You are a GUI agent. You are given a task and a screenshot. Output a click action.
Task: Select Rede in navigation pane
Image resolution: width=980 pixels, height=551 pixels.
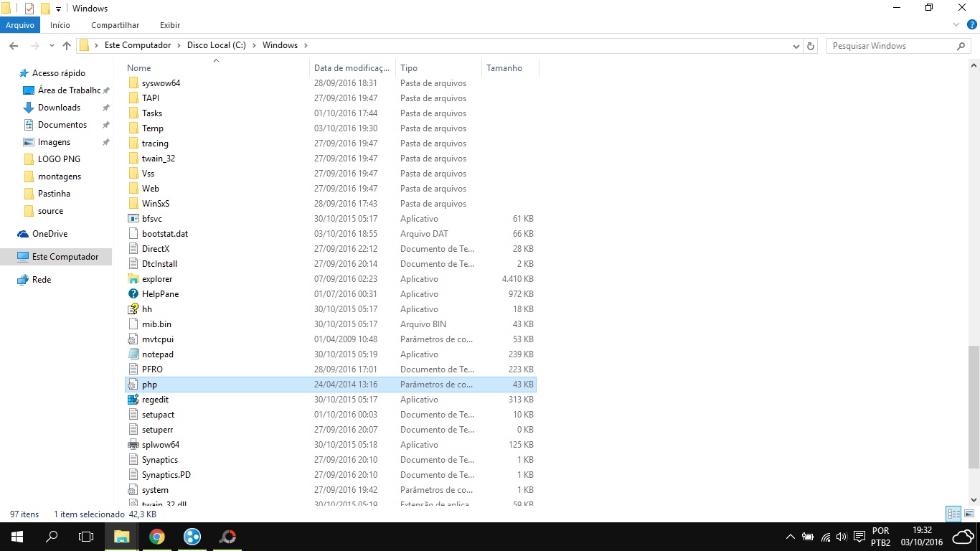point(42,280)
